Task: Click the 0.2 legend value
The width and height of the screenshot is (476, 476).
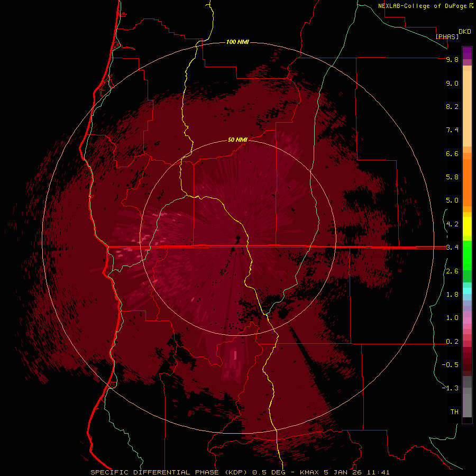Action: (452, 342)
